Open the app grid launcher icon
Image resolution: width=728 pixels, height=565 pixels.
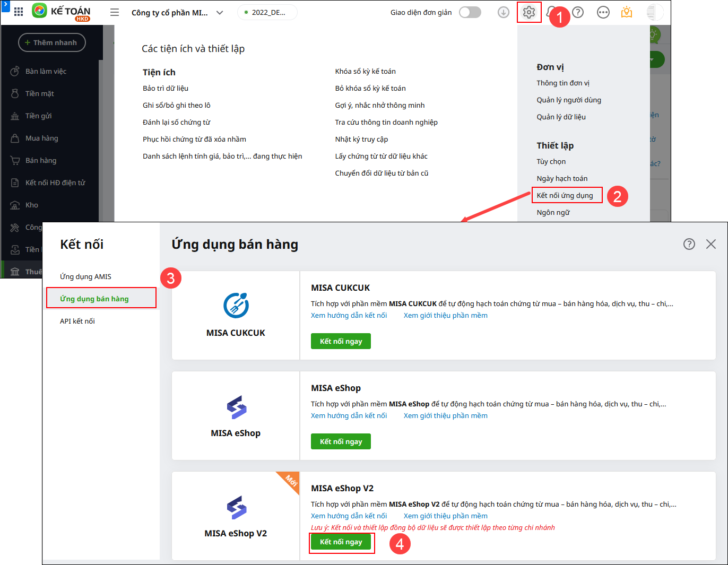point(19,12)
